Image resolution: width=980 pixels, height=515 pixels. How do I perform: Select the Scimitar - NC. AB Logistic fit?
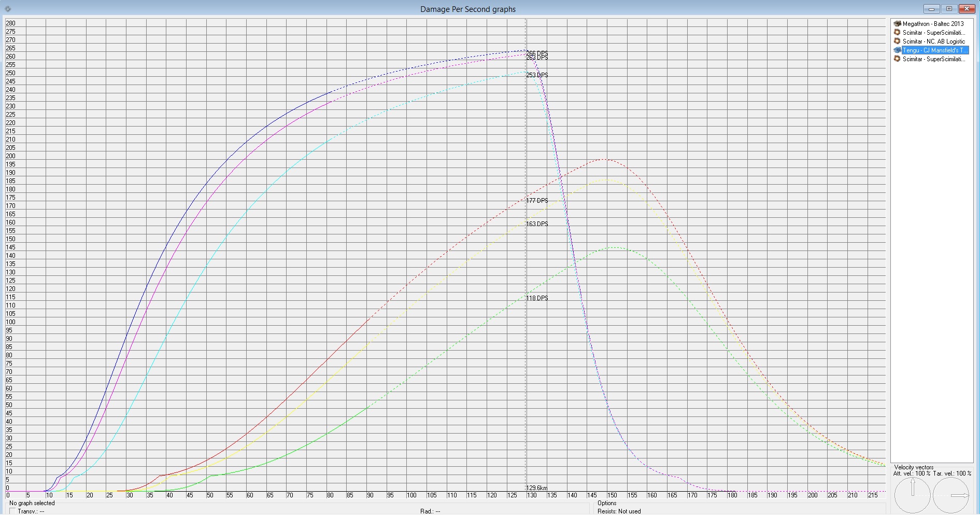[934, 41]
